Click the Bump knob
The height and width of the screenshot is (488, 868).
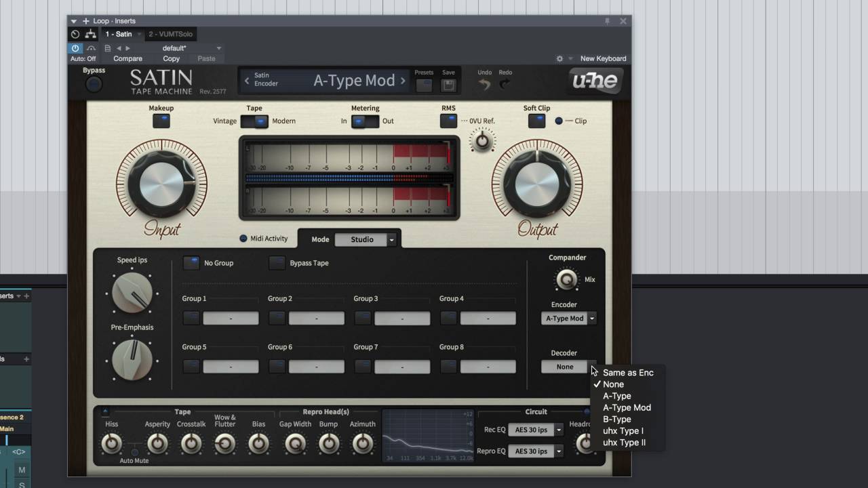pos(329,444)
